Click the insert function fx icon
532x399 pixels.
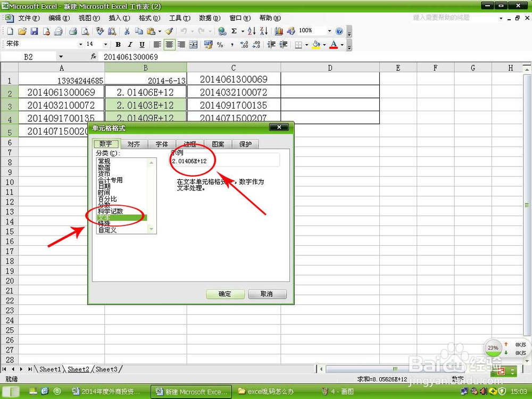pyautogui.click(x=93, y=57)
